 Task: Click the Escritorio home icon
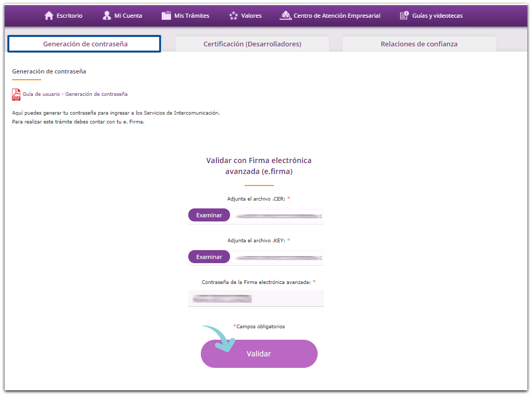point(49,16)
